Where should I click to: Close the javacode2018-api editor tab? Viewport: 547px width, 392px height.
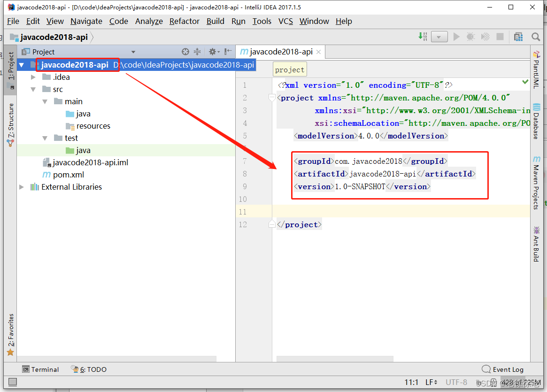click(318, 52)
